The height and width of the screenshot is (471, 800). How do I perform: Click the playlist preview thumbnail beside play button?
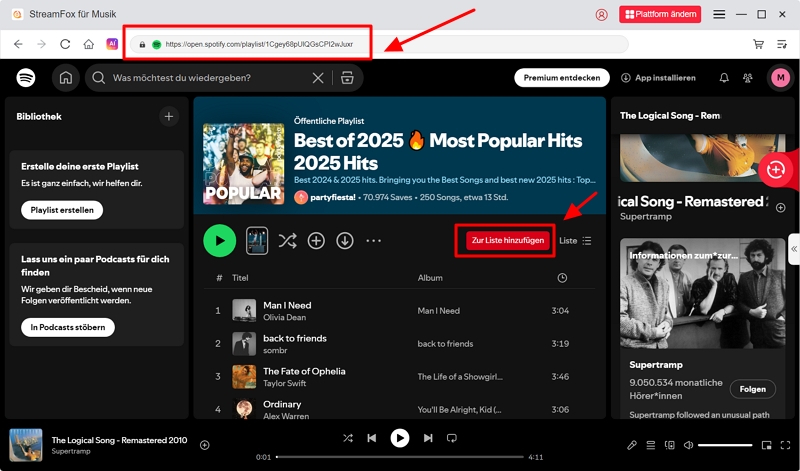[x=257, y=240]
